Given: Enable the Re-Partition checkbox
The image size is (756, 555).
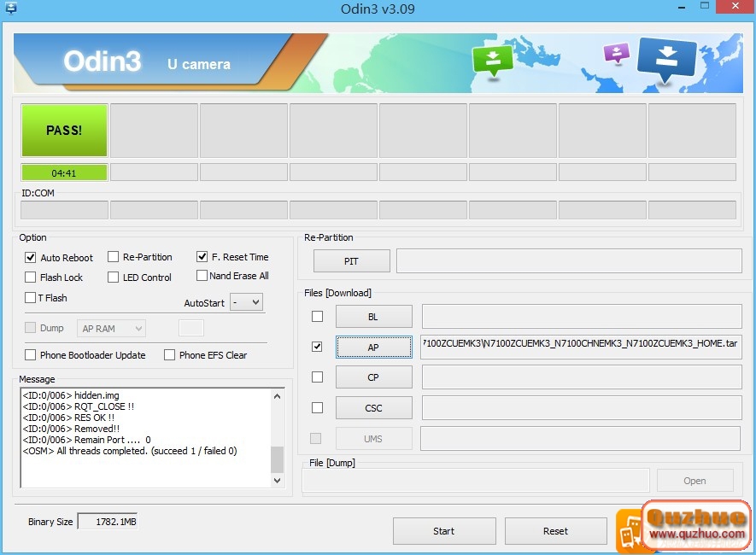Looking at the screenshot, I should [113, 257].
